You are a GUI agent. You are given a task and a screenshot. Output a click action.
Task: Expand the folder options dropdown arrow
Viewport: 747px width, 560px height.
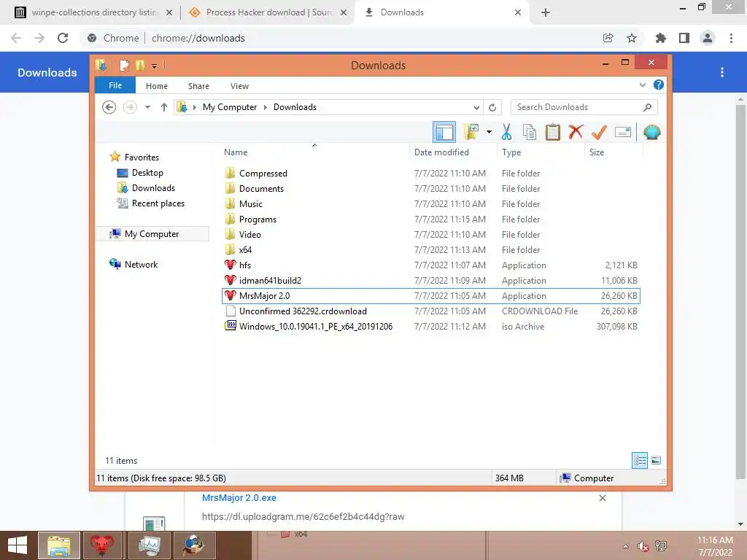coord(489,132)
